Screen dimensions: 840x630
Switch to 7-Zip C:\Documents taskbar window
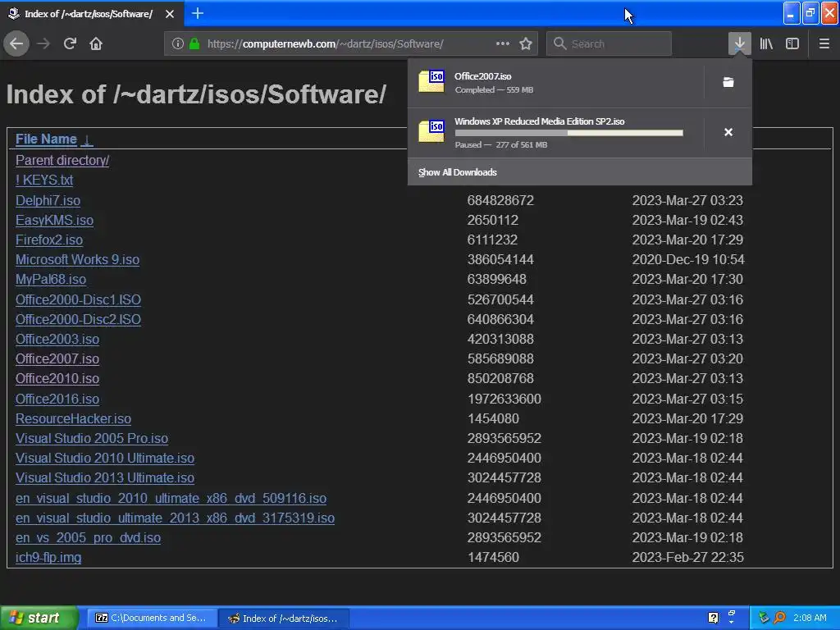(x=152, y=618)
